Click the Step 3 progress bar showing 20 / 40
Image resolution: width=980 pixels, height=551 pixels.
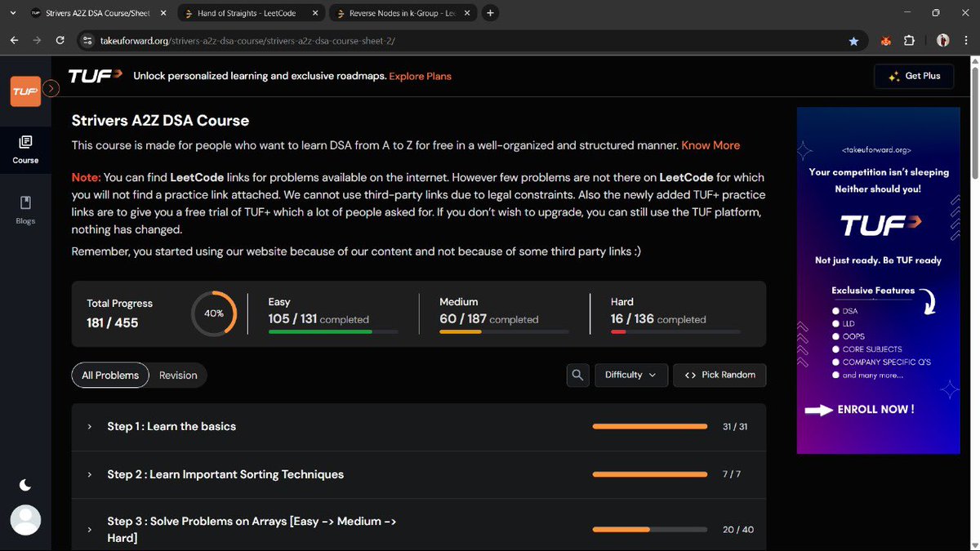(650, 530)
